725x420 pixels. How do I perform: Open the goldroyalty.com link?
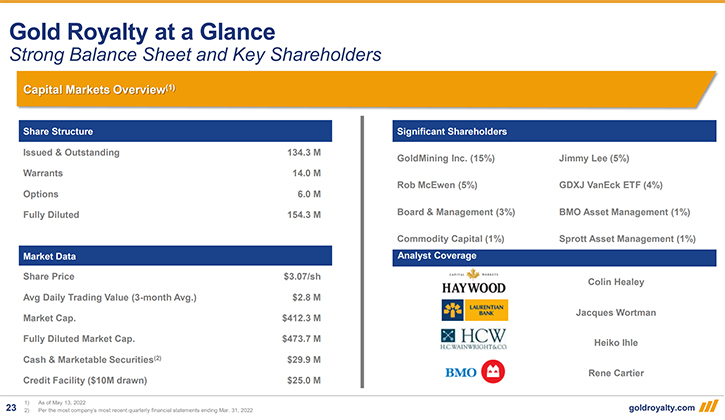click(x=663, y=407)
